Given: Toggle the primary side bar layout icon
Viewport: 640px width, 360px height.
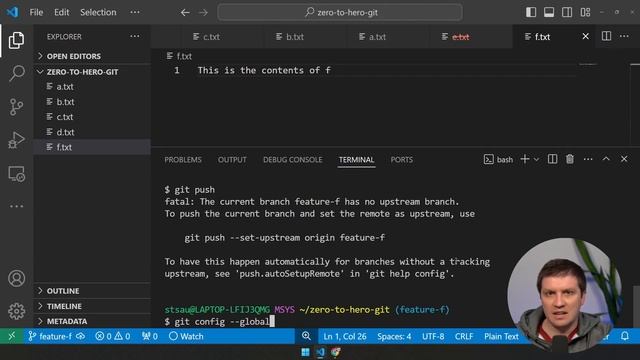Looking at the screenshot, I should click(x=531, y=12).
